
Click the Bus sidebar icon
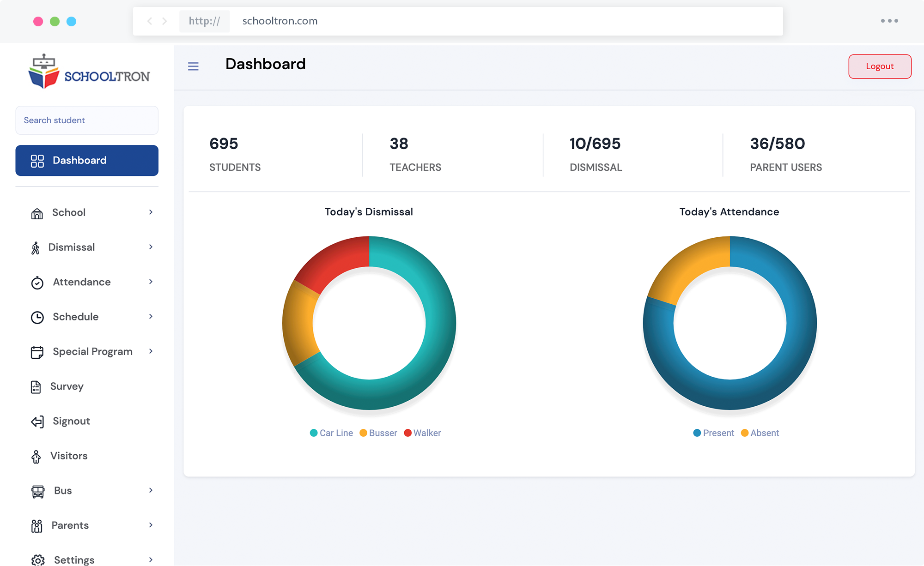pyautogui.click(x=37, y=489)
